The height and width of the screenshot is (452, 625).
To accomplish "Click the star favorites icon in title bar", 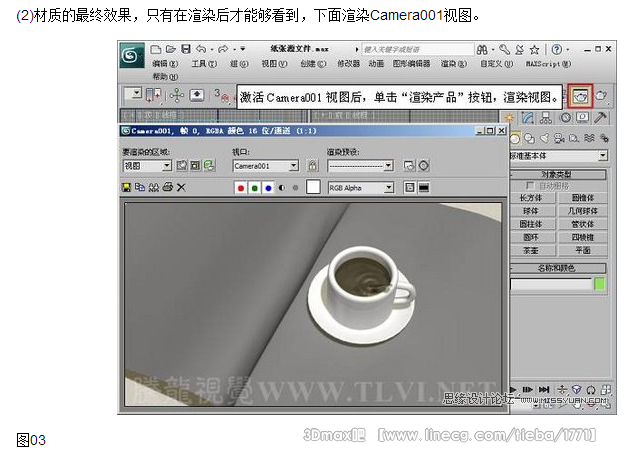I will pyautogui.click(x=535, y=50).
